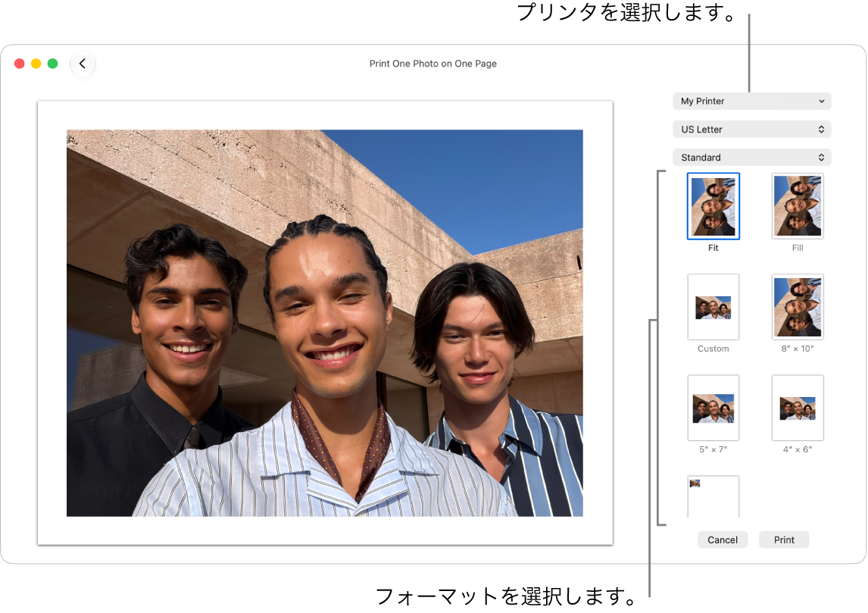Image resolution: width=868 pixels, height=613 pixels.
Task: Select the partially visible last format thumbnail
Action: coord(713,497)
